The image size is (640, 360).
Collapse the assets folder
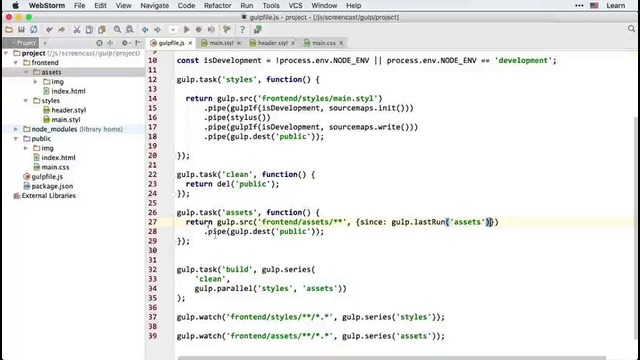tap(26, 72)
